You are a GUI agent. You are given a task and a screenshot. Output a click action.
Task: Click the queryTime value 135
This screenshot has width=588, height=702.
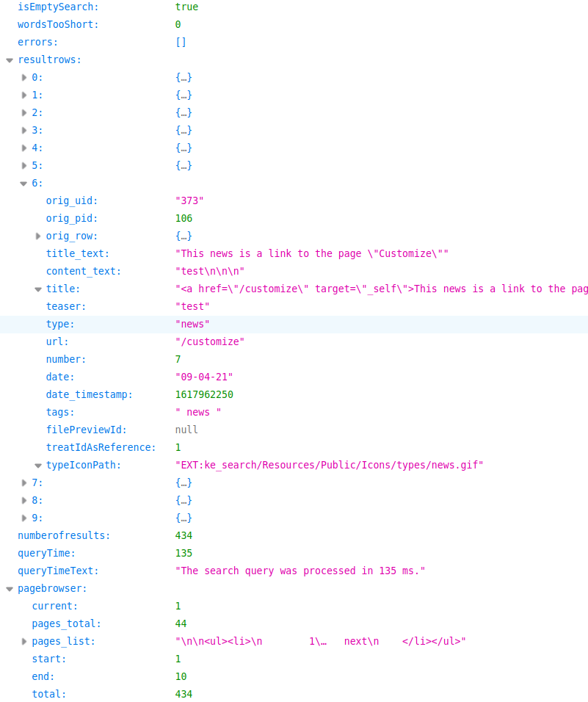tap(184, 554)
